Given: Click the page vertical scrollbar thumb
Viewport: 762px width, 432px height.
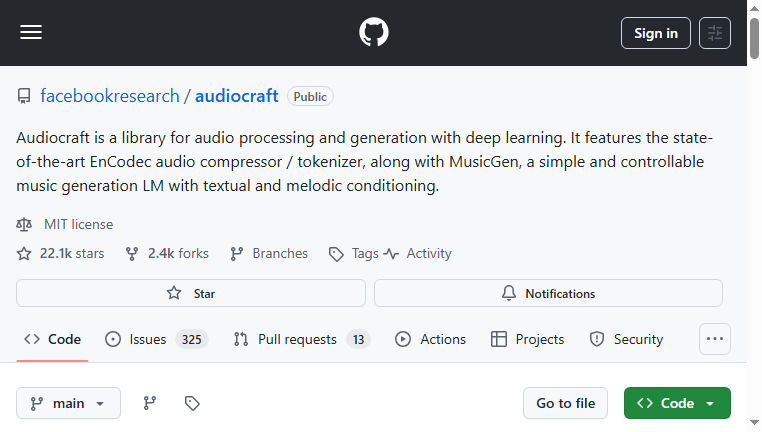Looking at the screenshot, I should [754, 38].
